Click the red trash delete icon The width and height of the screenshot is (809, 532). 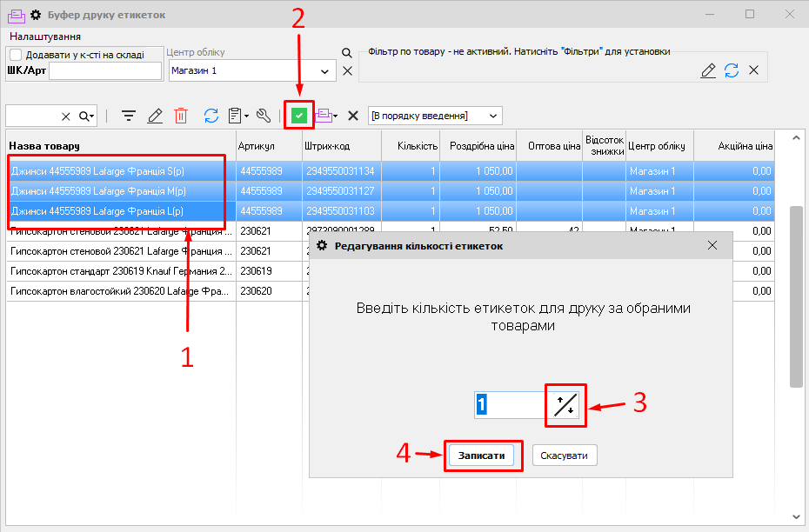coord(181,116)
